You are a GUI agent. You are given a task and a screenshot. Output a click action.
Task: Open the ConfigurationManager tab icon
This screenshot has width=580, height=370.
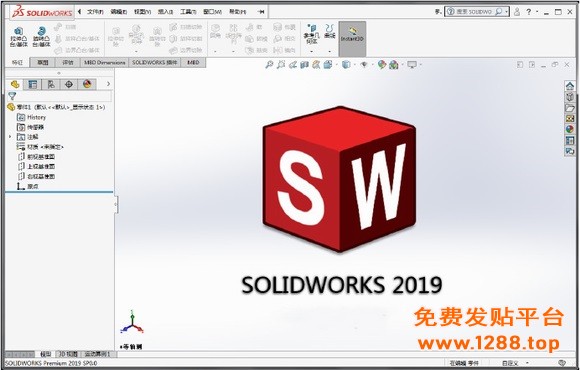tap(51, 84)
